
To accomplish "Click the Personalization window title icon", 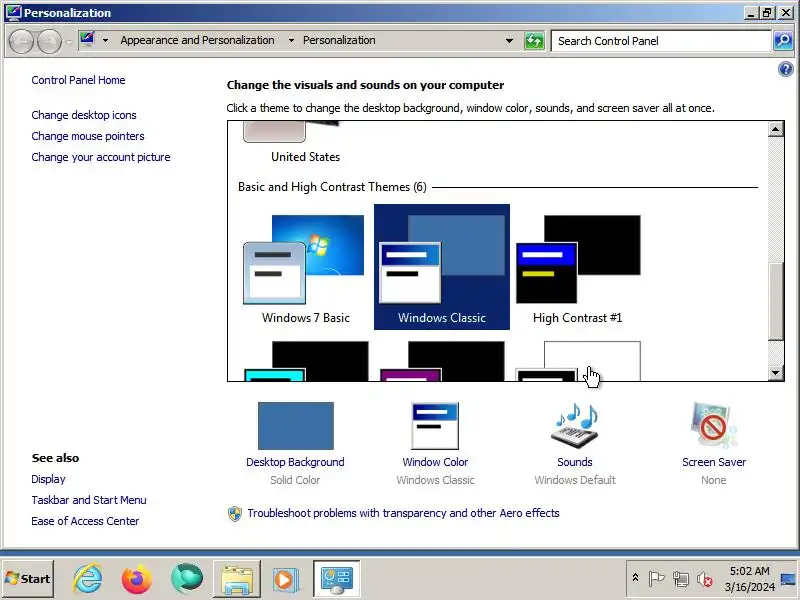I will pos(13,12).
